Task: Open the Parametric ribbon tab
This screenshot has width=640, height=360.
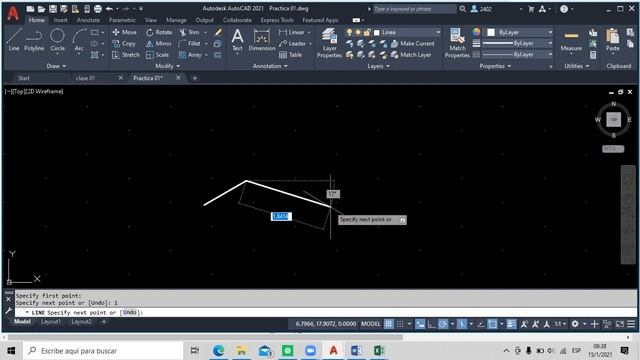Action: (122, 20)
